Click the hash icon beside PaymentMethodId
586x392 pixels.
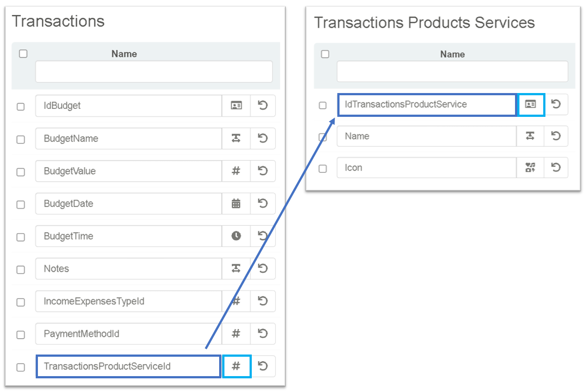point(236,334)
